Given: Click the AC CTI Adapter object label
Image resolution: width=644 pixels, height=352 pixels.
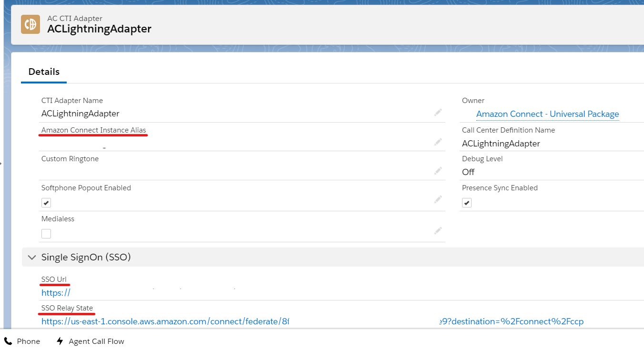Looking at the screenshot, I should (x=75, y=19).
